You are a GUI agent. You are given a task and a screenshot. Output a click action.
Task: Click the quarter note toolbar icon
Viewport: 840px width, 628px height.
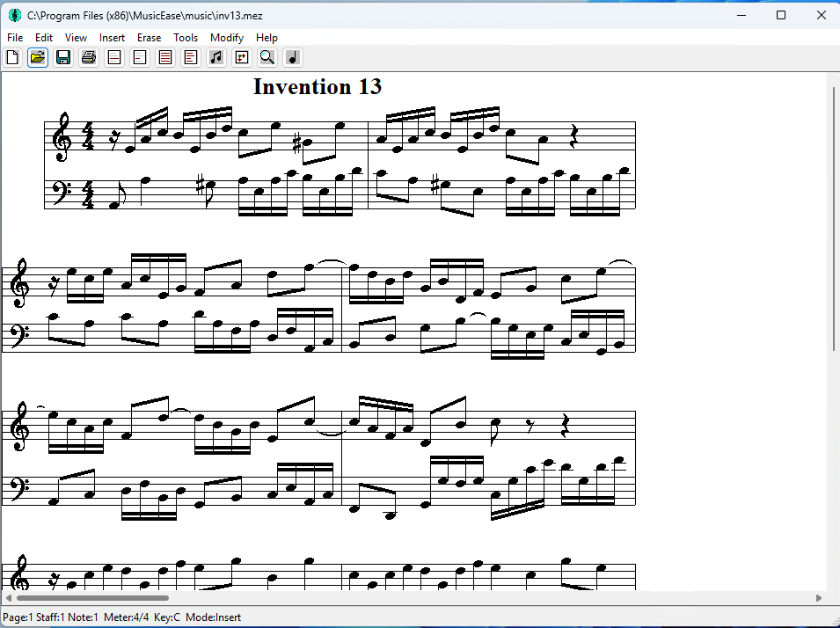pyautogui.click(x=293, y=57)
